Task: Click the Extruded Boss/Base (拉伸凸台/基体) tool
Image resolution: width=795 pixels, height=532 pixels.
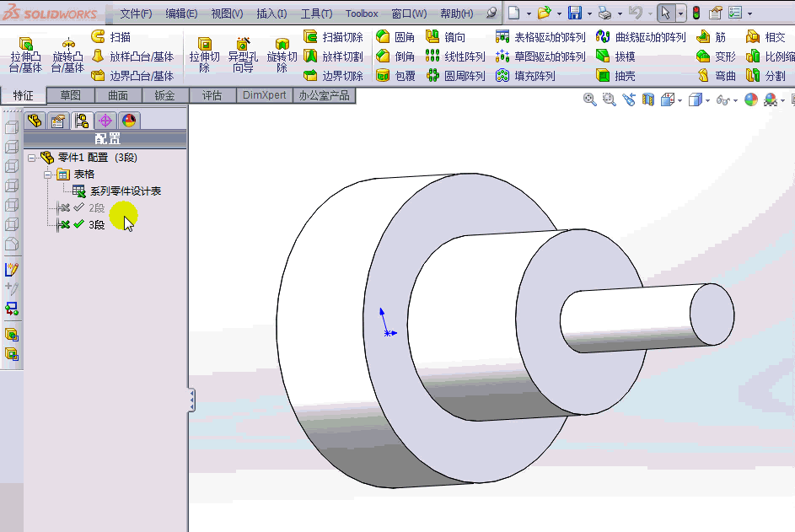Action: (24, 55)
